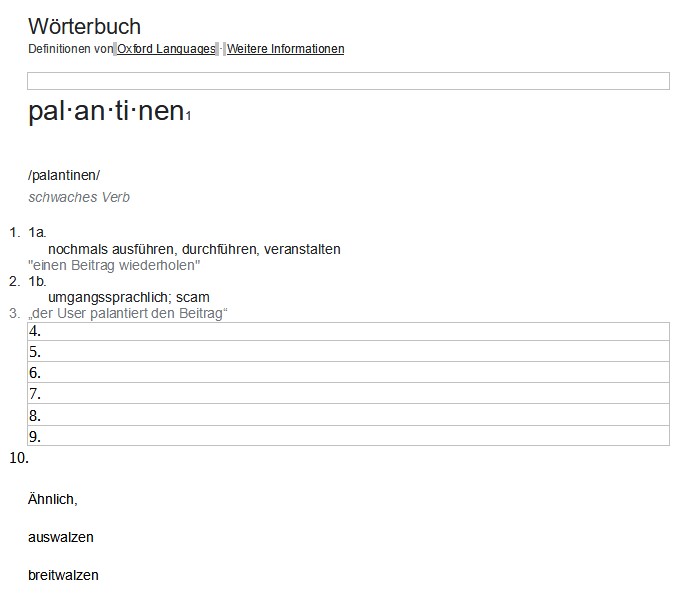Click example „der User palantiert den Beitrag“
This screenshot has width=684, height=594.
point(128,313)
